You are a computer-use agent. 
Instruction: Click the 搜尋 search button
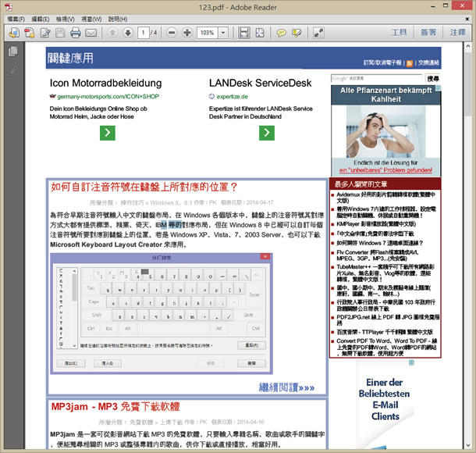pyautogui.click(x=433, y=79)
